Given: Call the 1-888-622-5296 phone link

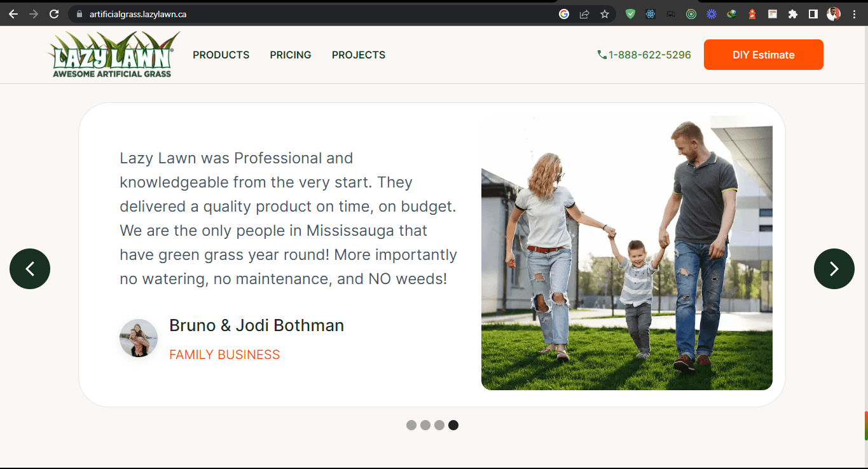Looking at the screenshot, I should (644, 55).
